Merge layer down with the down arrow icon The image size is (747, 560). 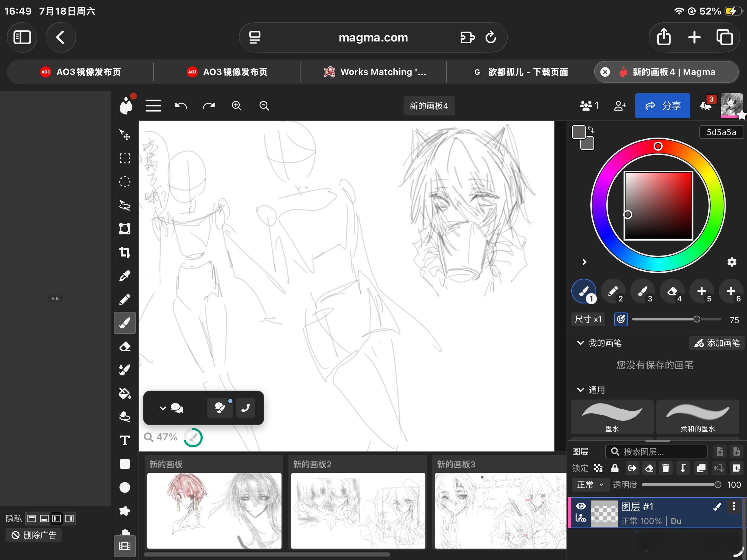coord(683,468)
